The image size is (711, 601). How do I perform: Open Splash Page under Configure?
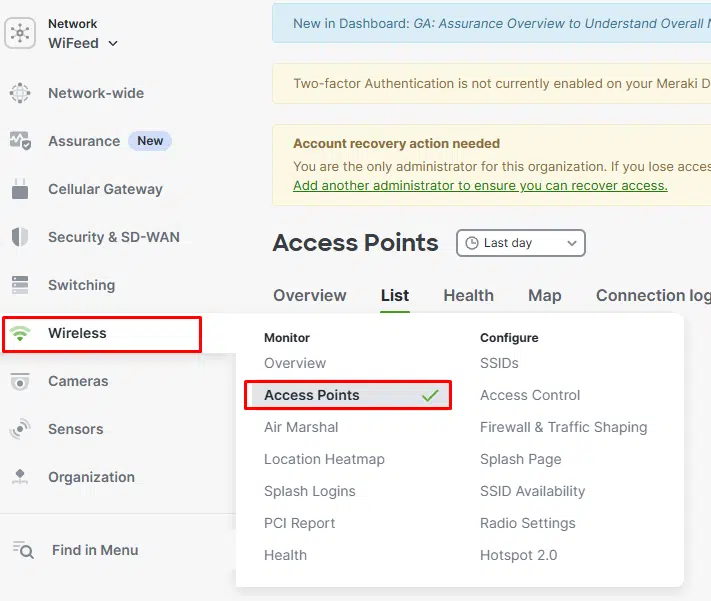[x=521, y=459]
